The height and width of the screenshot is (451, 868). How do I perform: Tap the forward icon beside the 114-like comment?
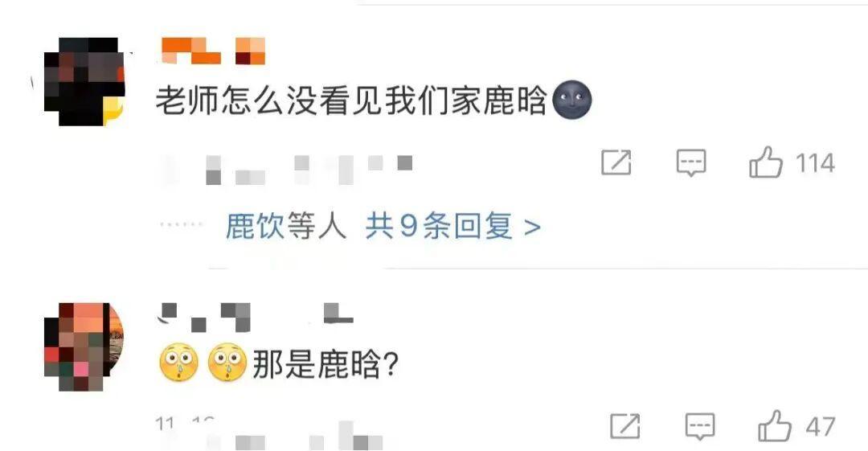(616, 162)
